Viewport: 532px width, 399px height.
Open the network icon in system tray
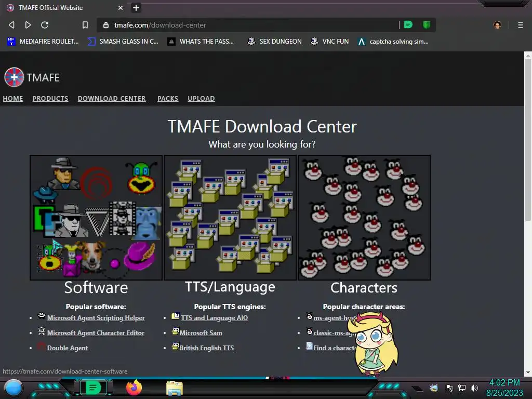tap(462, 388)
